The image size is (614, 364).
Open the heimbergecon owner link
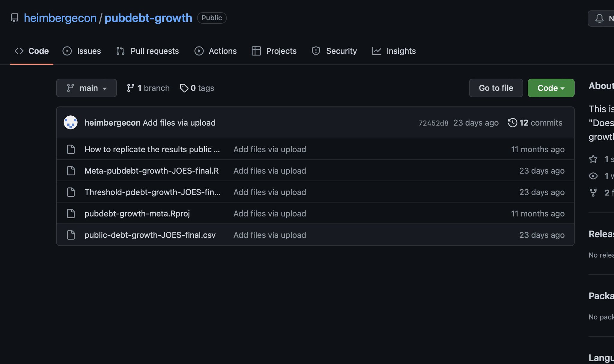60,18
